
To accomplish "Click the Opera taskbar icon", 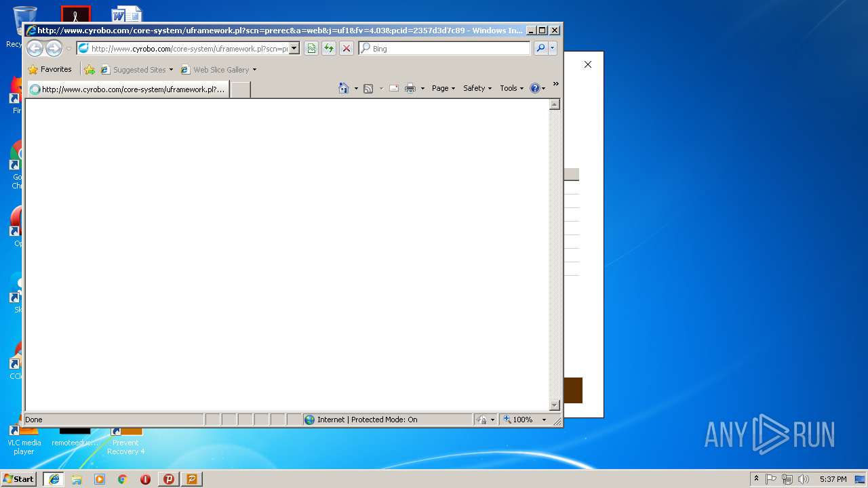I will (x=145, y=479).
